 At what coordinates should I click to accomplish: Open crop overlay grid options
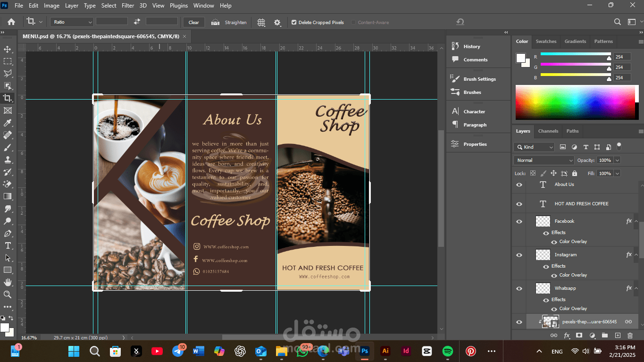click(261, 22)
